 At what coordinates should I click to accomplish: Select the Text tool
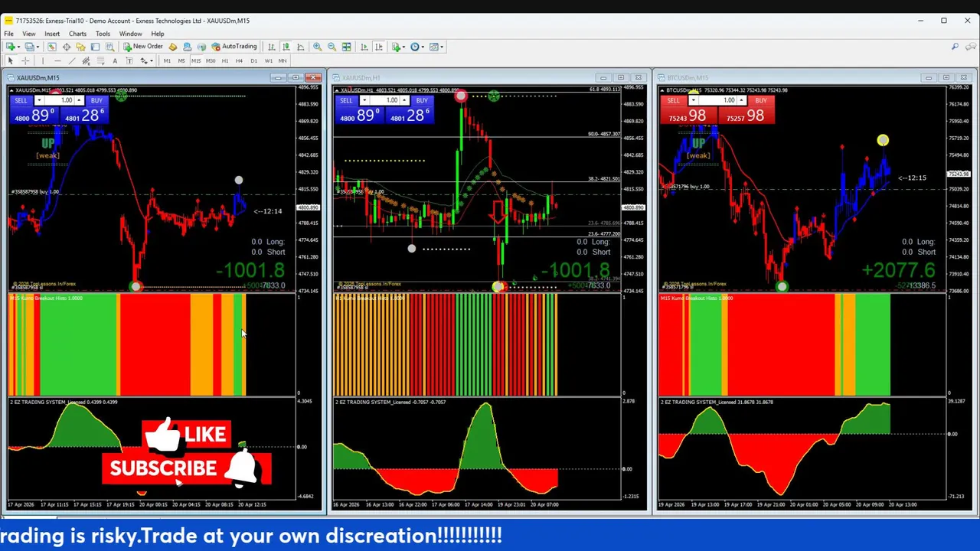pyautogui.click(x=115, y=61)
